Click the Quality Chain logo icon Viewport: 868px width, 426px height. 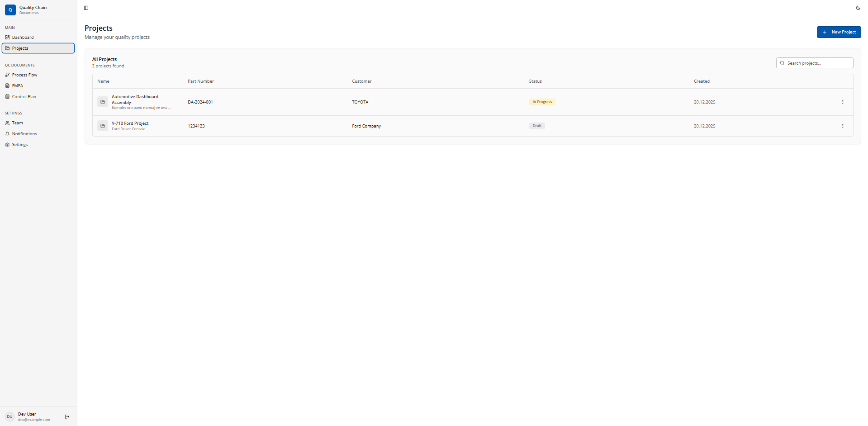[x=10, y=10]
